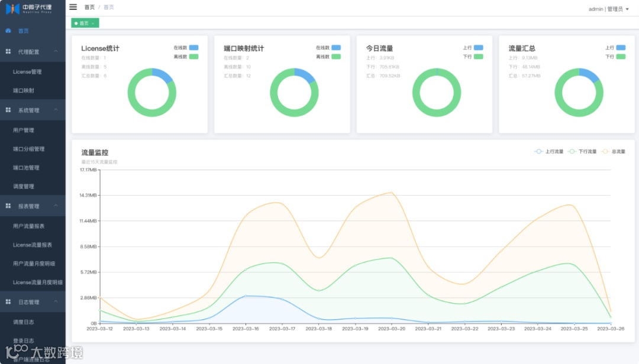The height and width of the screenshot is (364, 639).
Task: Click the grid icon beside 日志管理
Action: (8, 302)
